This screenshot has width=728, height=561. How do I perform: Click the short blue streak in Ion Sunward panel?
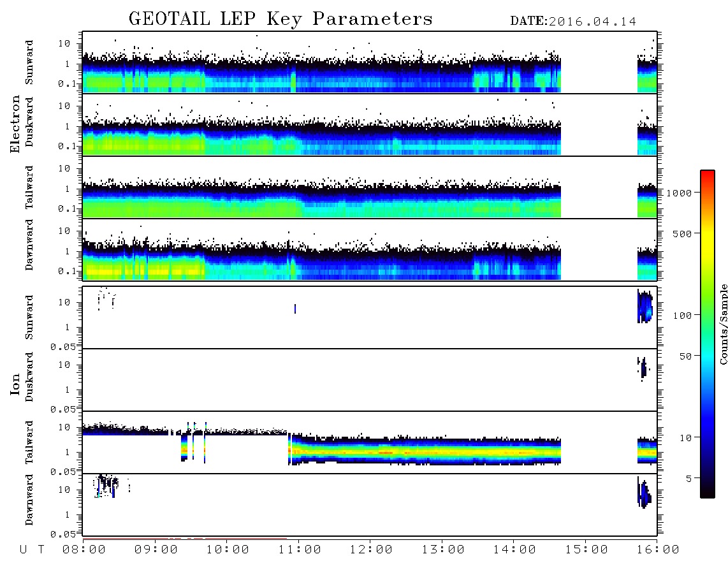295,309
